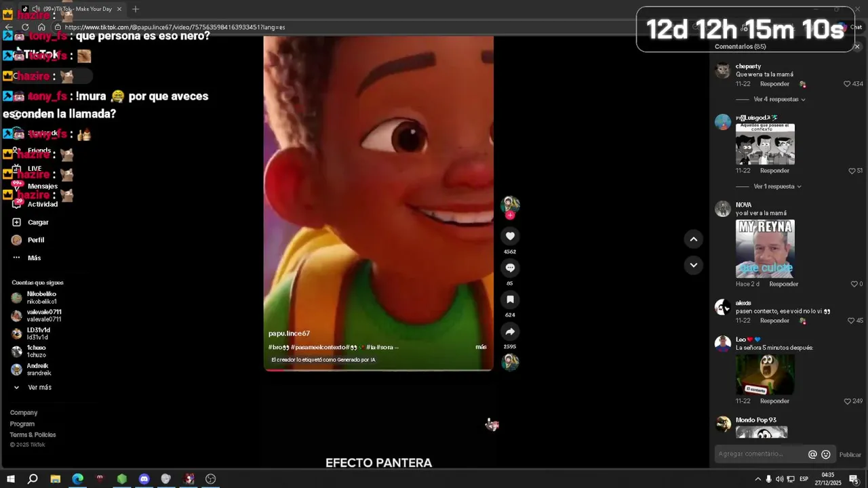Open comments via the speech bubble icon

click(510, 268)
